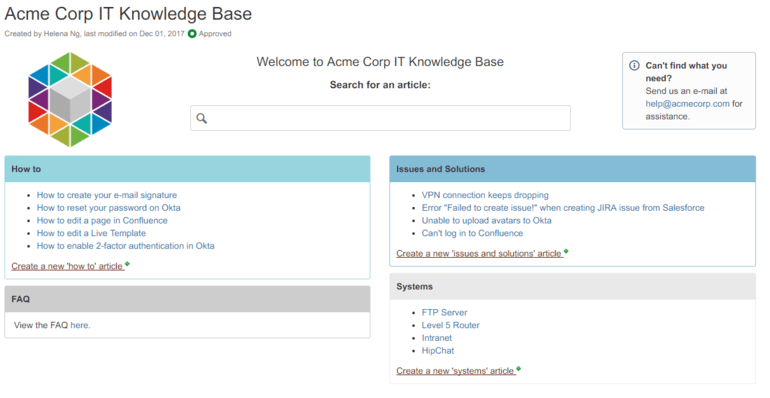Click the 'Approved' status label
770x398 pixels.
[x=215, y=34]
